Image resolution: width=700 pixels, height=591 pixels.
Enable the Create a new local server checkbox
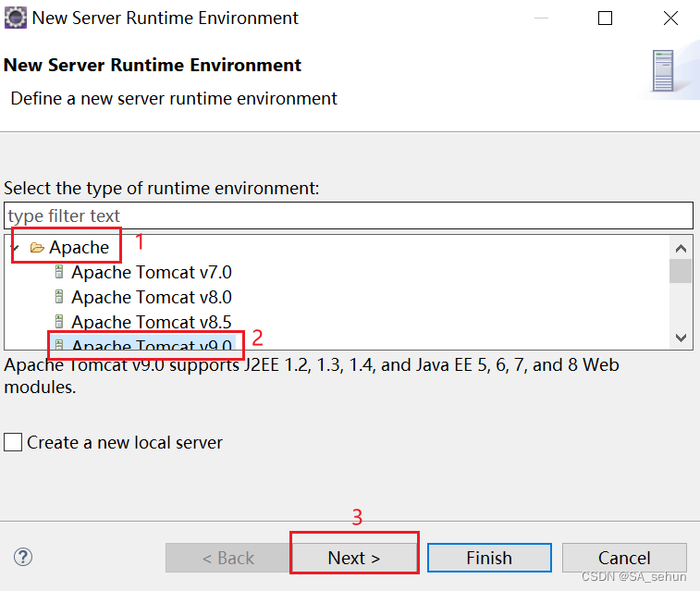click(x=13, y=443)
